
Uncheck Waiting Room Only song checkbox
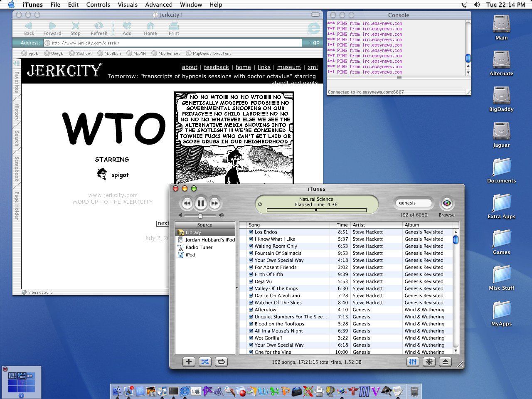coord(251,246)
